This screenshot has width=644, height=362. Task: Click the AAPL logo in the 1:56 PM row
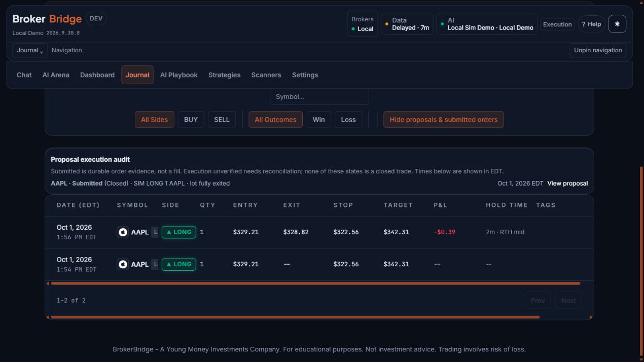[x=123, y=232]
